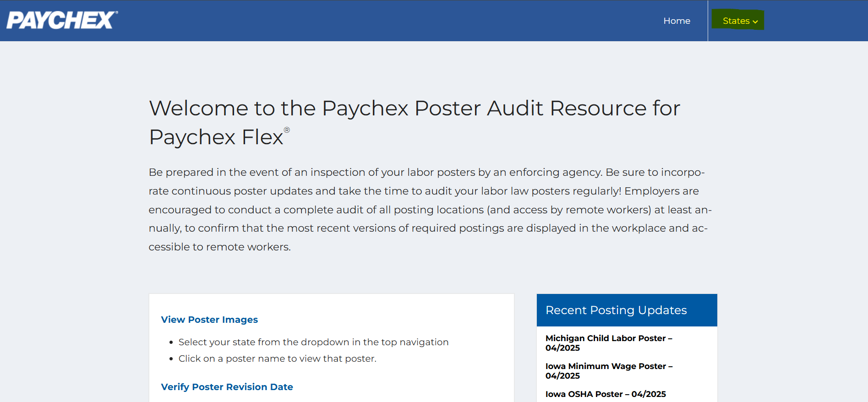
Task: Click the registered trademark symbol after Flex
Action: click(287, 130)
